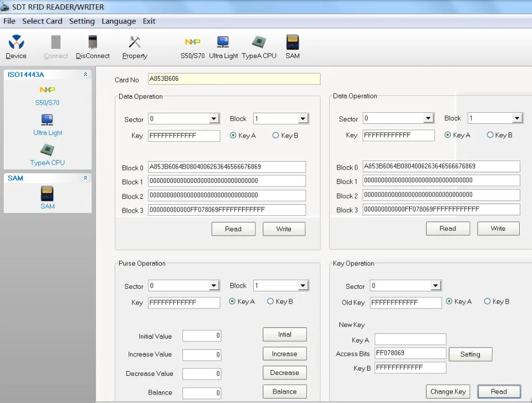
Task: Collapse the ISO14443A sidebar section
Action: click(85, 74)
